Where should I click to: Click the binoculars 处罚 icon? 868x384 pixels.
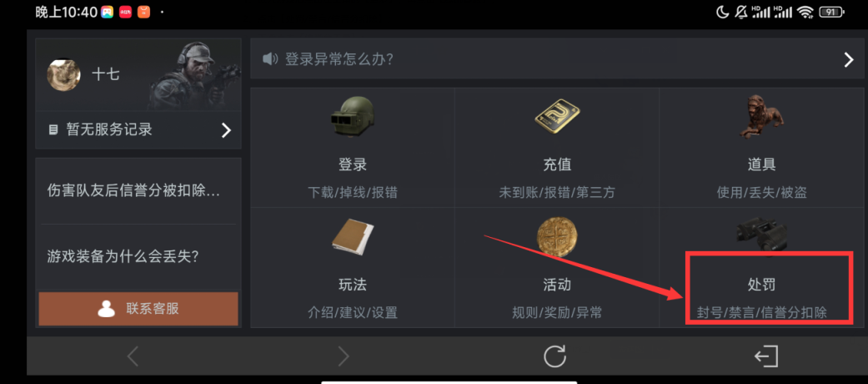click(762, 236)
